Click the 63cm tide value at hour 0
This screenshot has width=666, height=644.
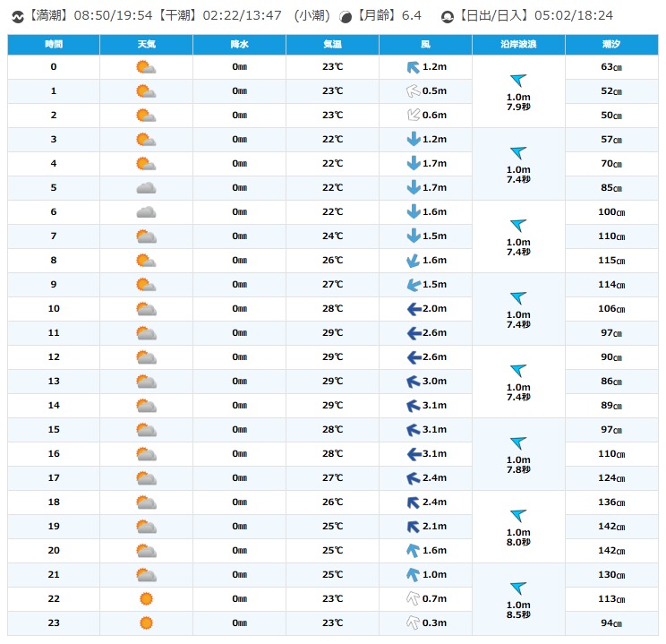pos(611,67)
